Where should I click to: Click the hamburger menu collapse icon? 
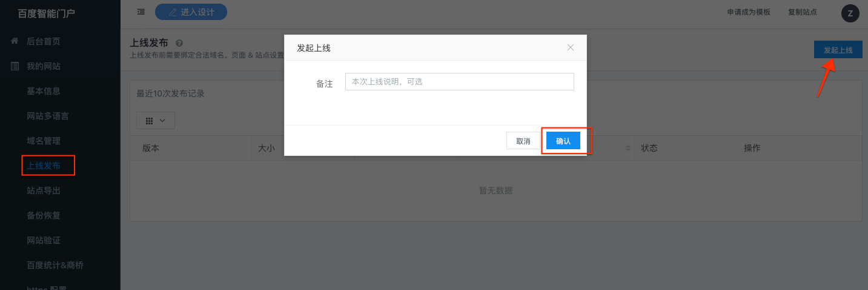(x=141, y=12)
